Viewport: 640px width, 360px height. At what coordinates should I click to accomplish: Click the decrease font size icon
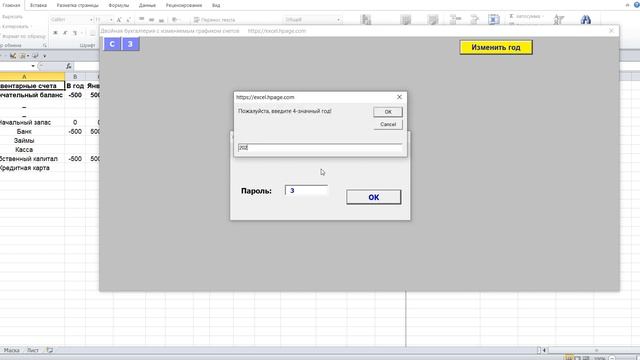[x=128, y=20]
